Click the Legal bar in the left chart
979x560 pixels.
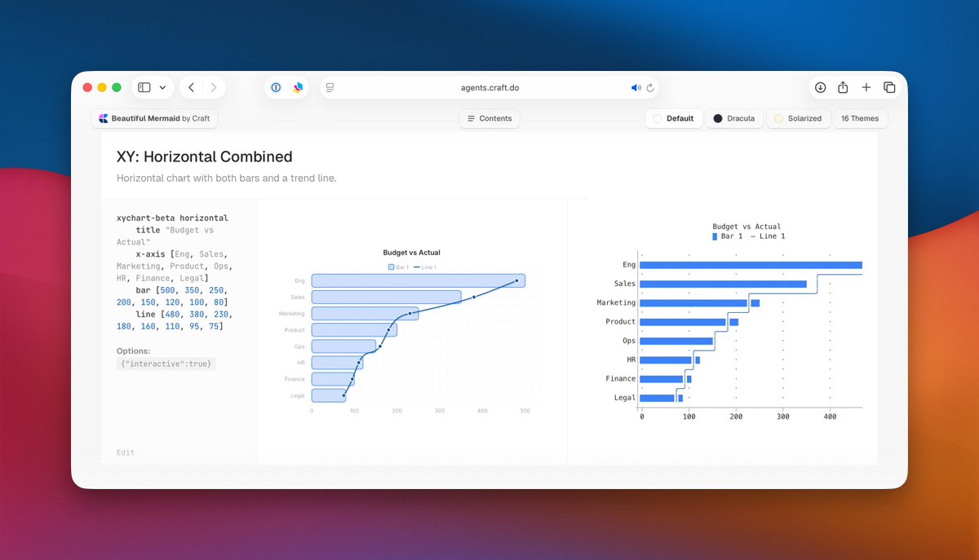tap(329, 395)
